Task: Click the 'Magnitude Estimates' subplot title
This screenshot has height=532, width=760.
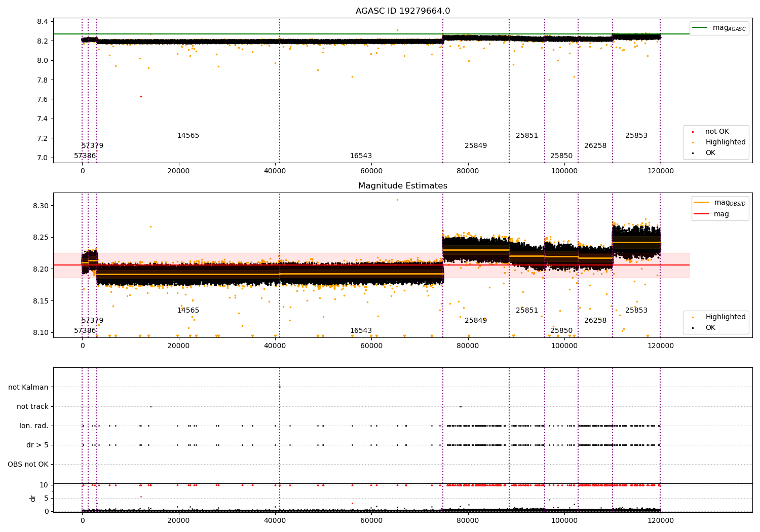Action: coord(403,186)
